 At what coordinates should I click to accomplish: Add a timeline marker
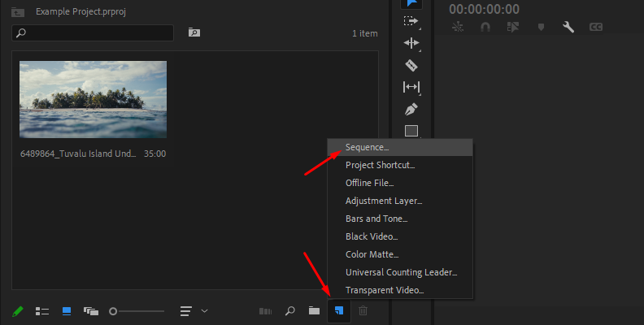[541, 27]
